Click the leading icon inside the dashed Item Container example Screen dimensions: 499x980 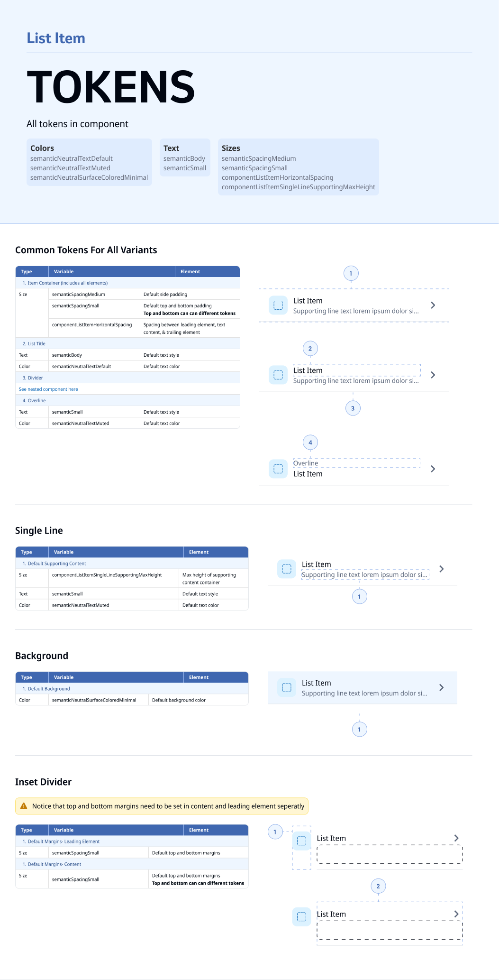(278, 305)
